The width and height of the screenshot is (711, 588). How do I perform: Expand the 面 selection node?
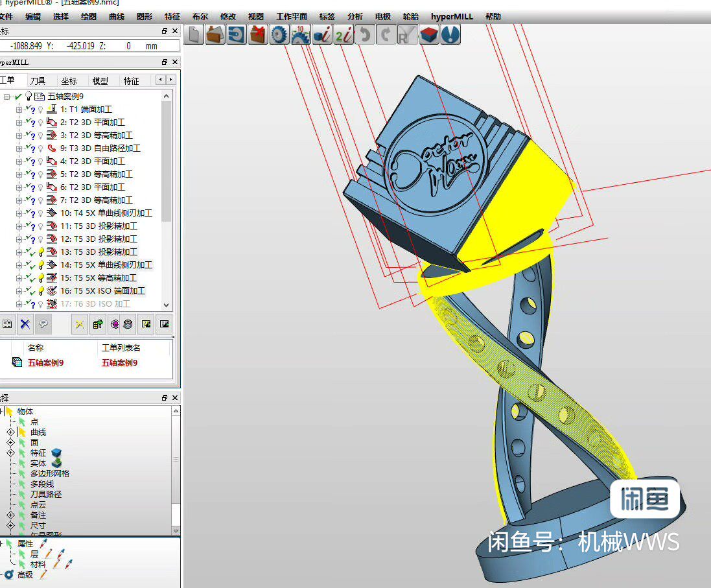point(10,442)
